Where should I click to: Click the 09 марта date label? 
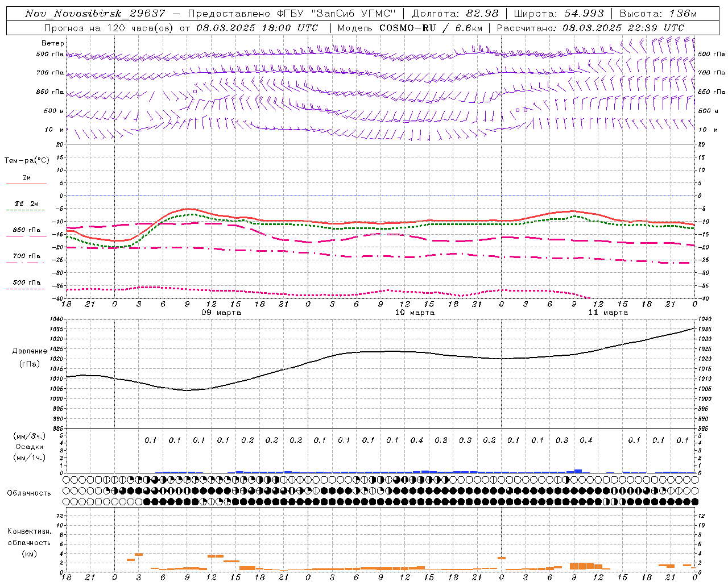pyautogui.click(x=221, y=313)
